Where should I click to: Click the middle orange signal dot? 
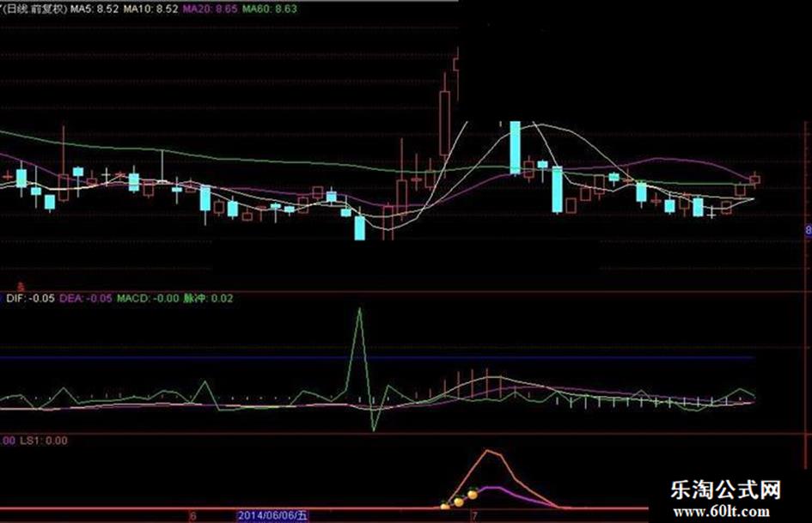click(459, 502)
